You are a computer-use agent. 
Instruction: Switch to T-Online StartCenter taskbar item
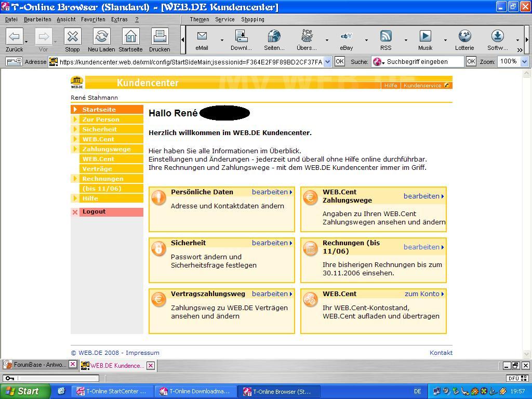(113, 391)
